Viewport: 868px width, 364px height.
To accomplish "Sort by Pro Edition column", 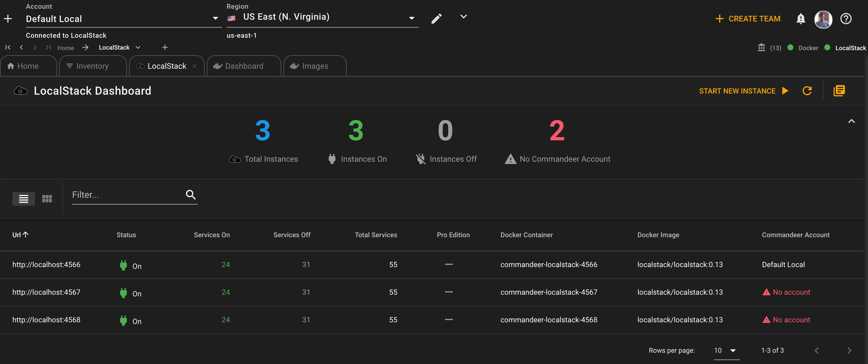I will pos(453,235).
